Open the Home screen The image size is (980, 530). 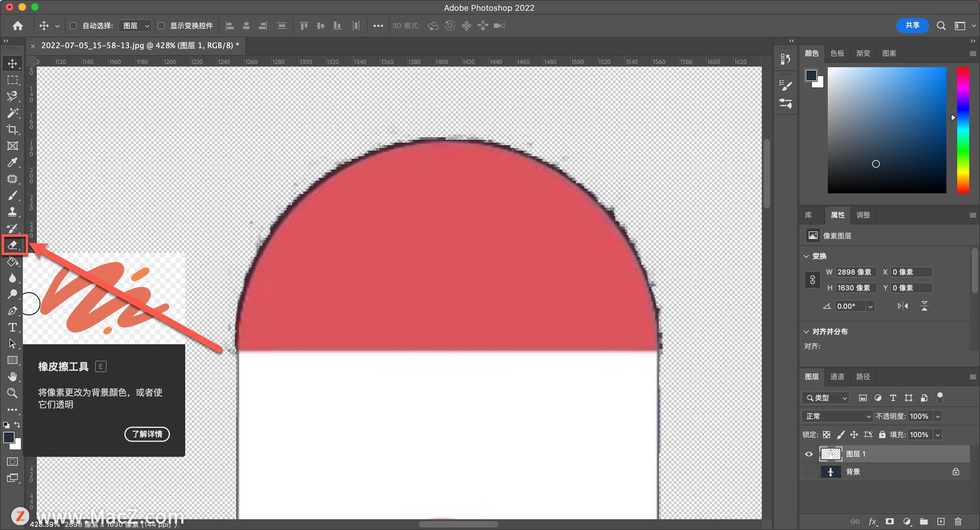click(18, 26)
